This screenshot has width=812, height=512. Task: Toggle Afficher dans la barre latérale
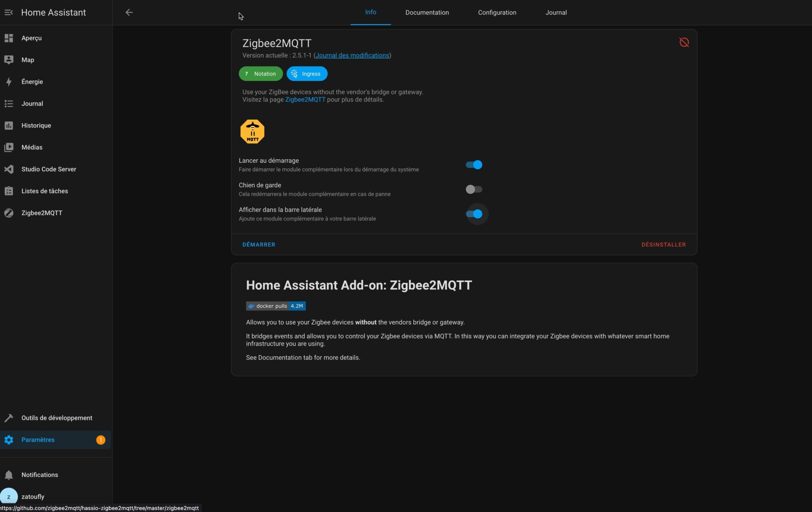pyautogui.click(x=475, y=214)
